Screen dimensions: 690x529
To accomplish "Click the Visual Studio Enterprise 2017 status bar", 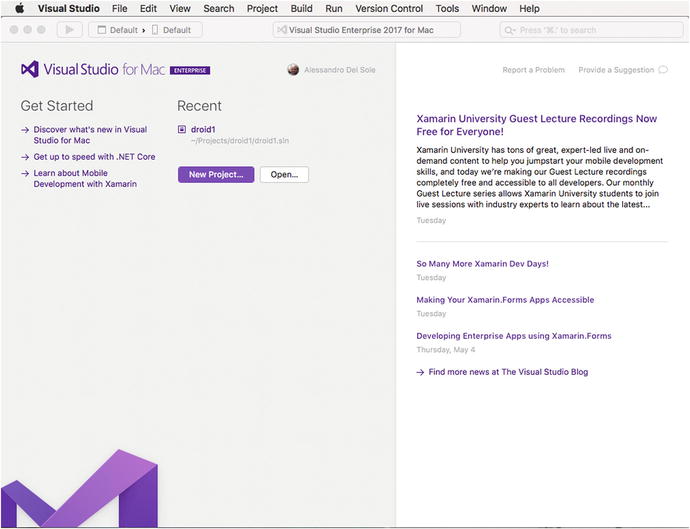I will click(x=367, y=30).
